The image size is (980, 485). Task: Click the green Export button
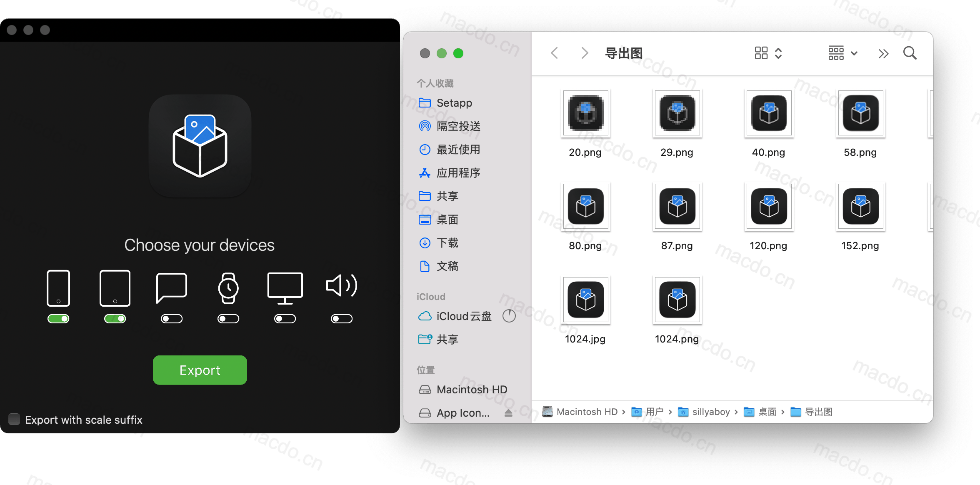click(200, 370)
